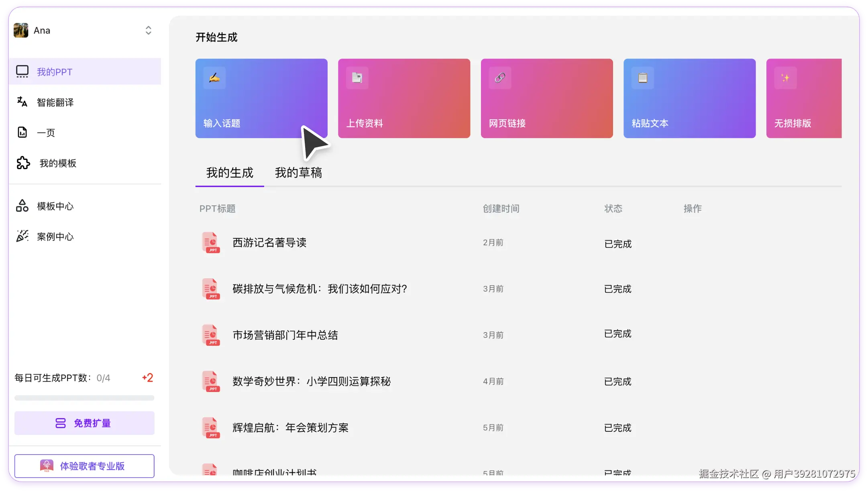This screenshot has height=492, width=868.
Task: Click the 智能翻译 translate icon
Action: pyautogui.click(x=22, y=102)
